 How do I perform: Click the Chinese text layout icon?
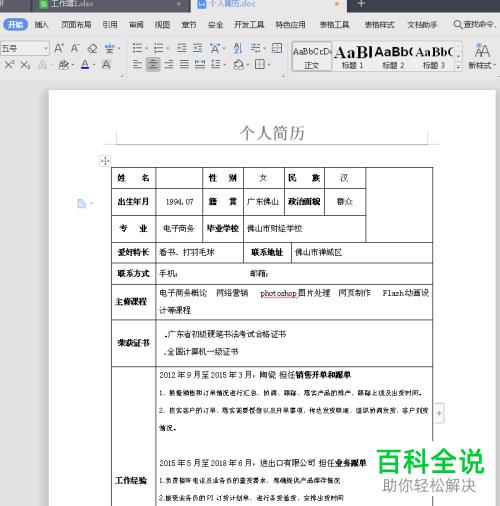pos(215,48)
